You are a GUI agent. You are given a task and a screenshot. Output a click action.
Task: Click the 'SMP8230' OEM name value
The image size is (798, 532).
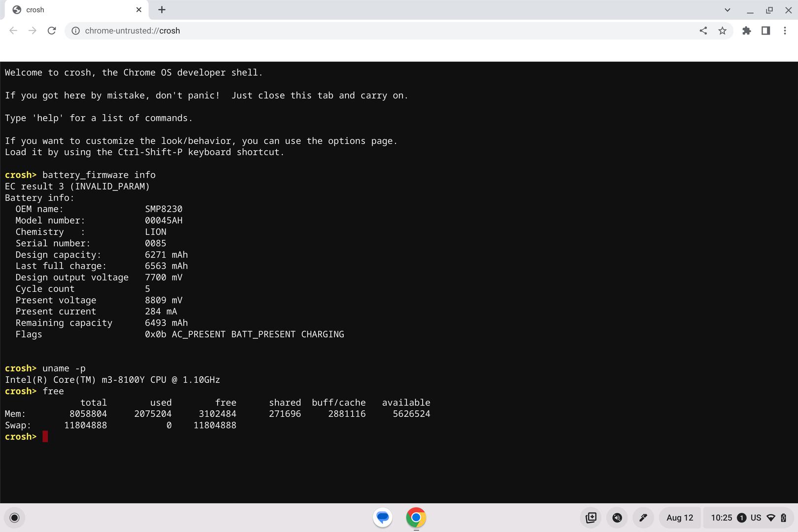[x=164, y=209]
